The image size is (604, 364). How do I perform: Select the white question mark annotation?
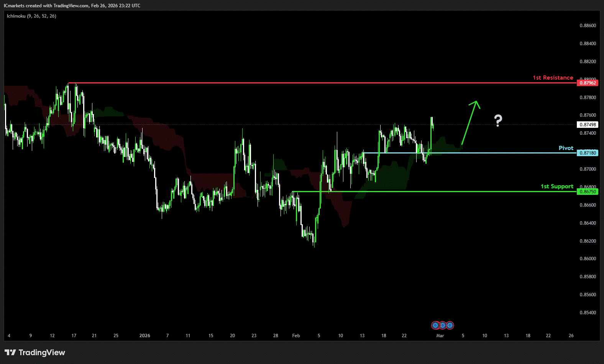tap(498, 121)
